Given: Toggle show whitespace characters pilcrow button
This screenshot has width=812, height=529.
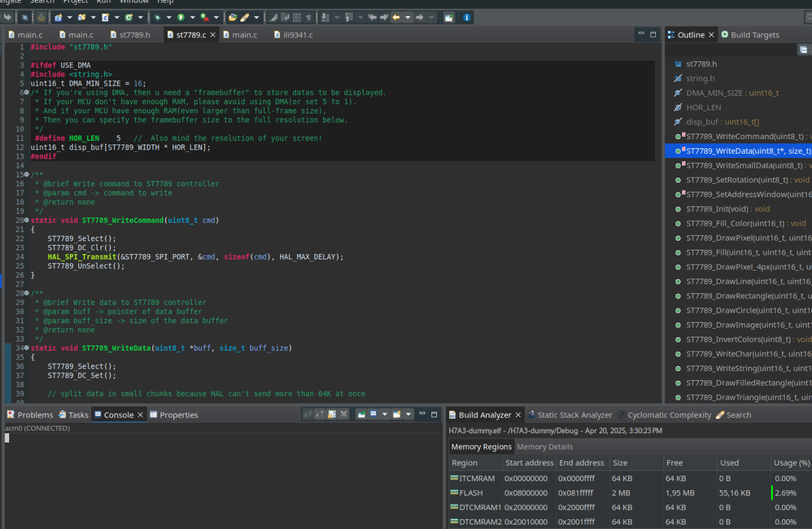Looking at the screenshot, I should pyautogui.click(x=308, y=17).
